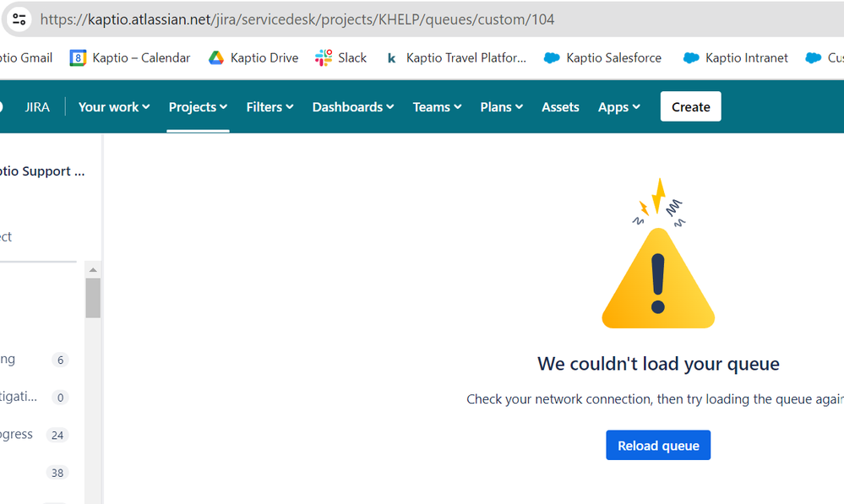This screenshot has height=504, width=844.
Task: Expand the Projects dropdown
Action: [197, 106]
